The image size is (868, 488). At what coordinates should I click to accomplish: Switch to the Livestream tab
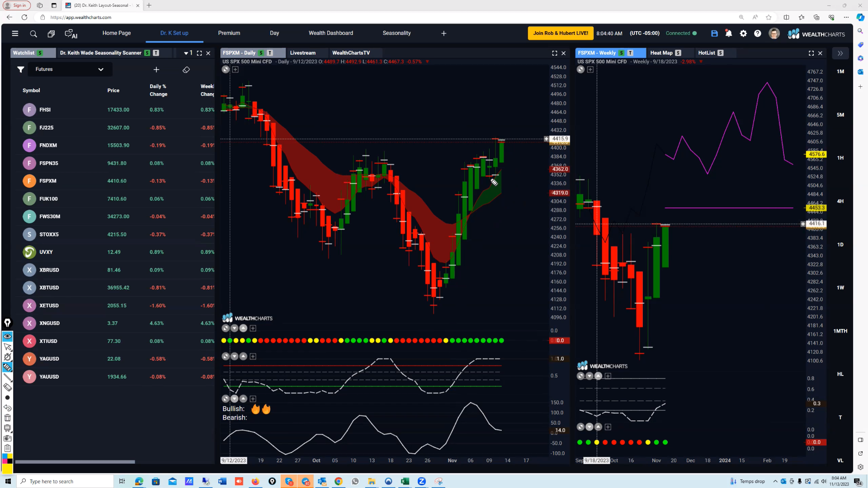(x=303, y=53)
